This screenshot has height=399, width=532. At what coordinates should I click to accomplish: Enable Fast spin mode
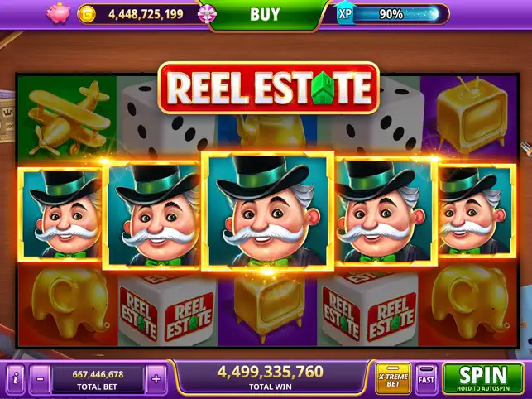426,379
